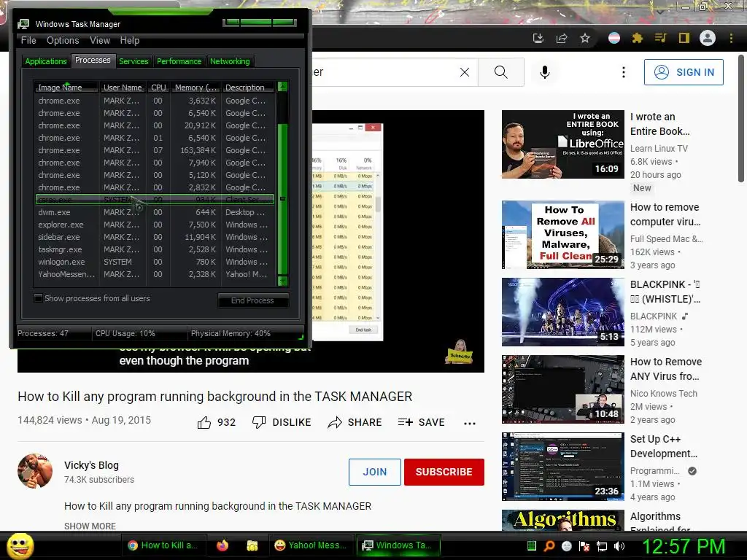Open Nico Knows Tech virus video thumbnail
Image resolution: width=747 pixels, height=560 pixels.
point(563,389)
